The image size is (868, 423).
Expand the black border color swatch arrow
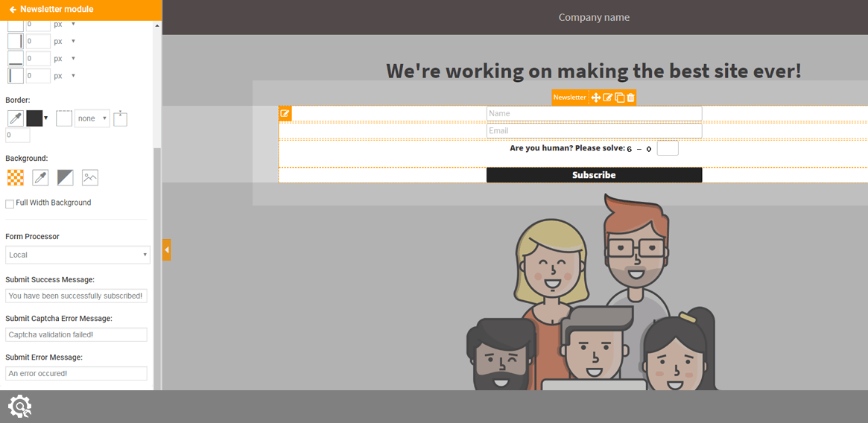coord(46,118)
